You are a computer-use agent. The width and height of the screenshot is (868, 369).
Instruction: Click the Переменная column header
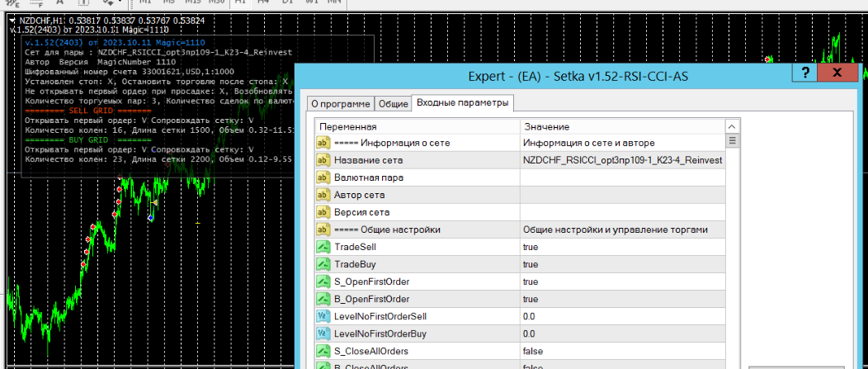point(417,127)
